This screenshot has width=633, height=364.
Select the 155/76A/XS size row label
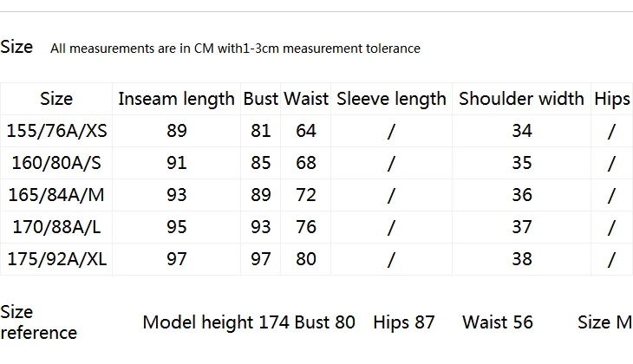56,131
